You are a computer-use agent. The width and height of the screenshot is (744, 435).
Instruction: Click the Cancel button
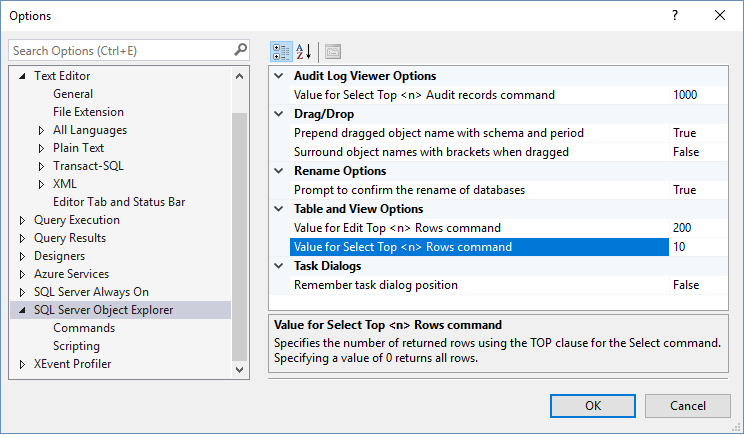[687, 405]
